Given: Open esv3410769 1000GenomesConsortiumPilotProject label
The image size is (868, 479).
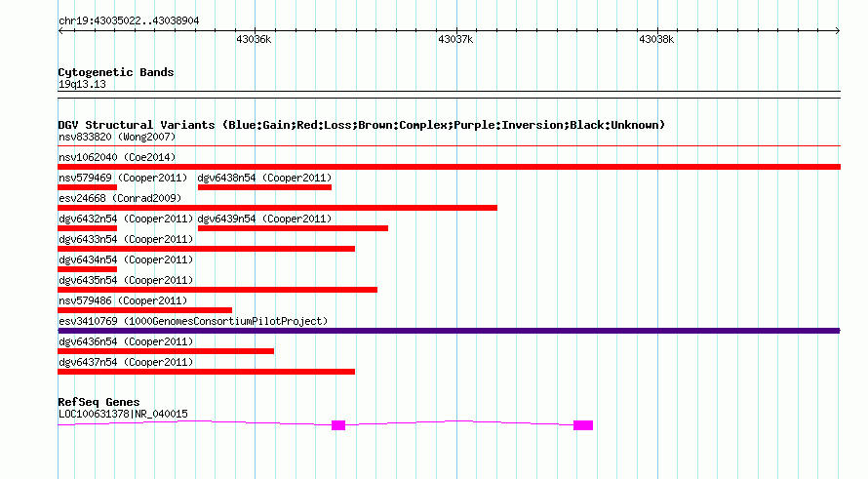Looking at the screenshot, I should [193, 321].
